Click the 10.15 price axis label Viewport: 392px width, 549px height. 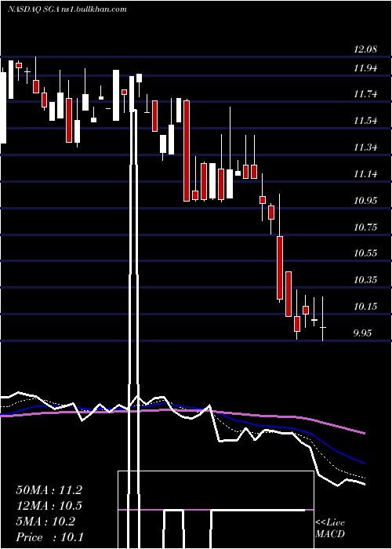[365, 307]
